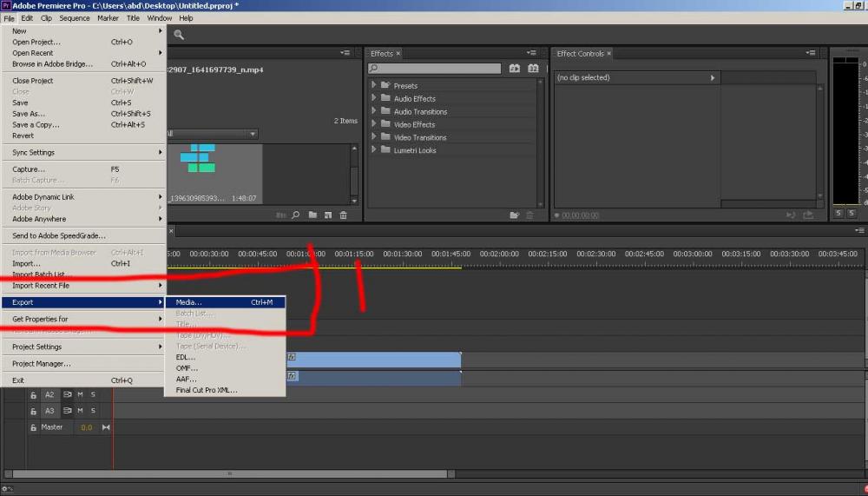This screenshot has width=868, height=496.
Task: Click arrow beside '(no clip selected)'
Action: click(x=713, y=77)
